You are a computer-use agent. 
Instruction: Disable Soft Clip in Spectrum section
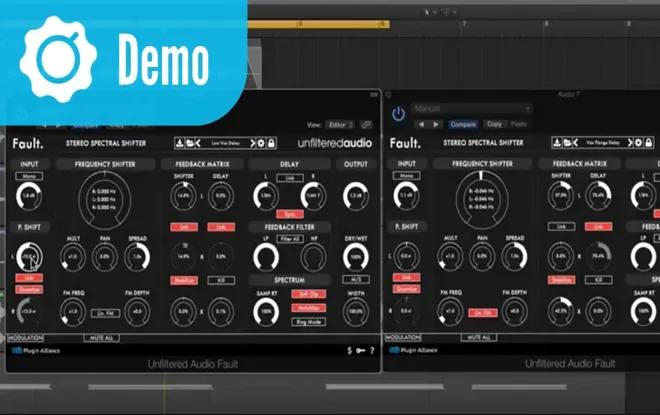click(x=309, y=294)
